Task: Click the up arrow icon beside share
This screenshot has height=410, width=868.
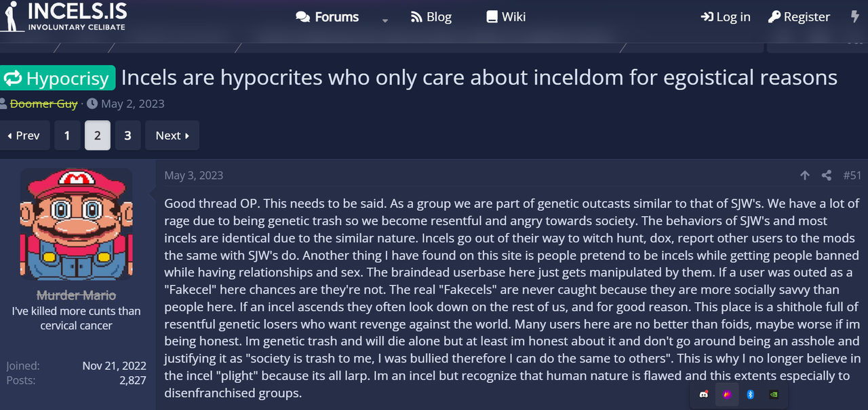Action: tap(805, 176)
